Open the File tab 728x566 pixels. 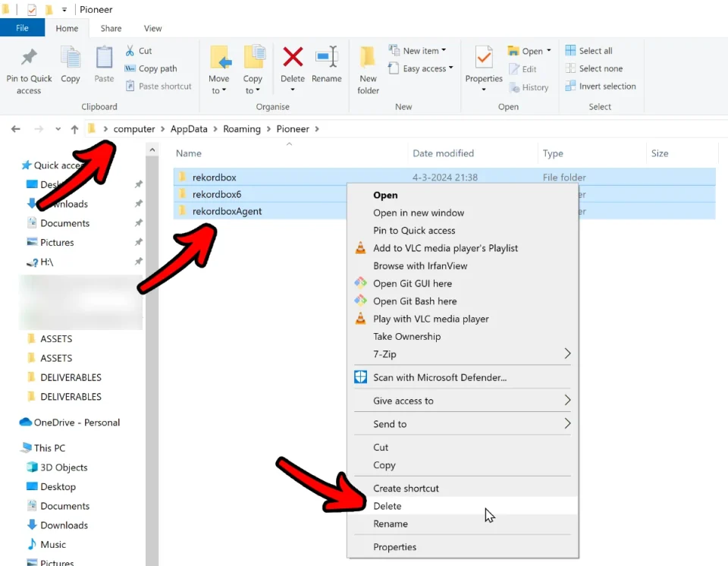[x=22, y=28]
